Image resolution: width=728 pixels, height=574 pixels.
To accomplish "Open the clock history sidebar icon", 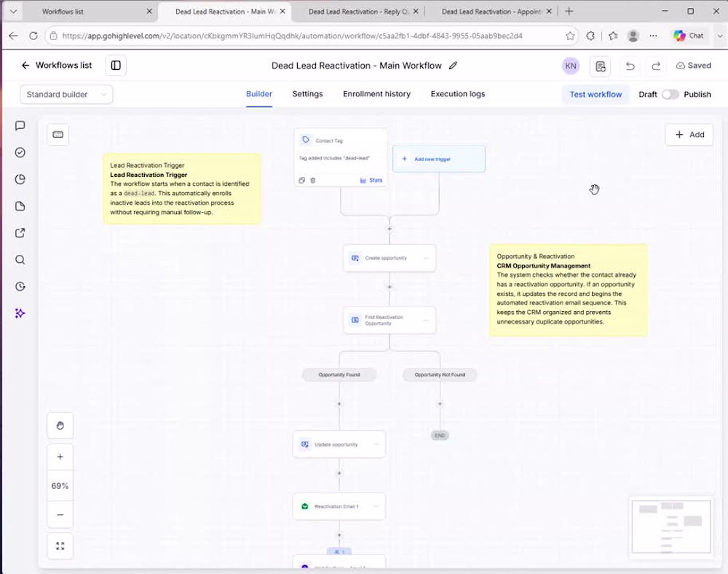I will click(x=20, y=286).
